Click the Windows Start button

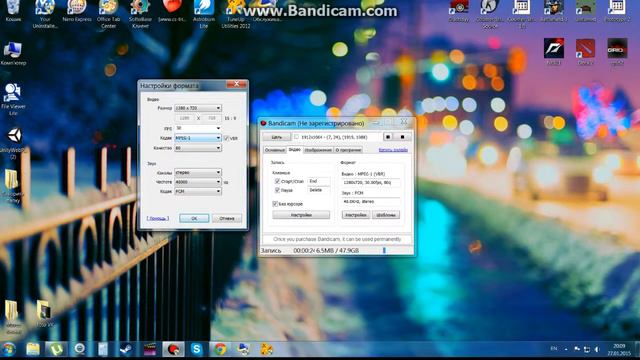pos(9,349)
